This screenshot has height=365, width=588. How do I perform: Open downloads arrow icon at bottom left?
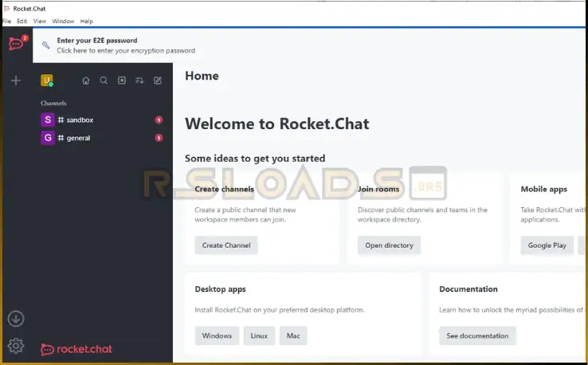tap(16, 319)
